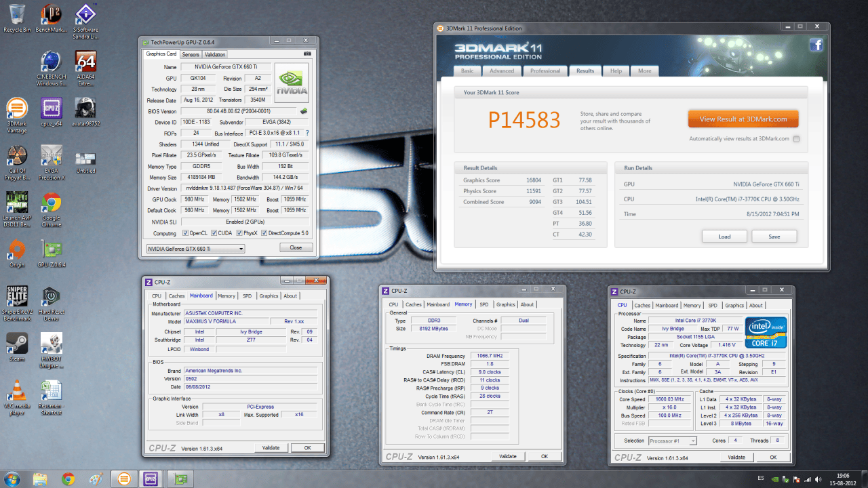Open the Advanced tab in 3DMark 11
Viewport: 868px width, 488px height.
(502, 70)
